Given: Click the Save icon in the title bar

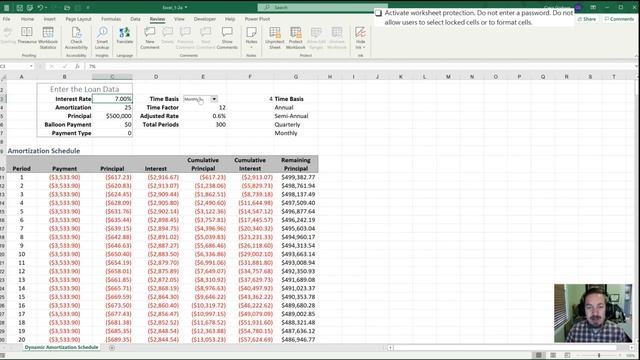Looking at the screenshot, I should click(x=19, y=7).
